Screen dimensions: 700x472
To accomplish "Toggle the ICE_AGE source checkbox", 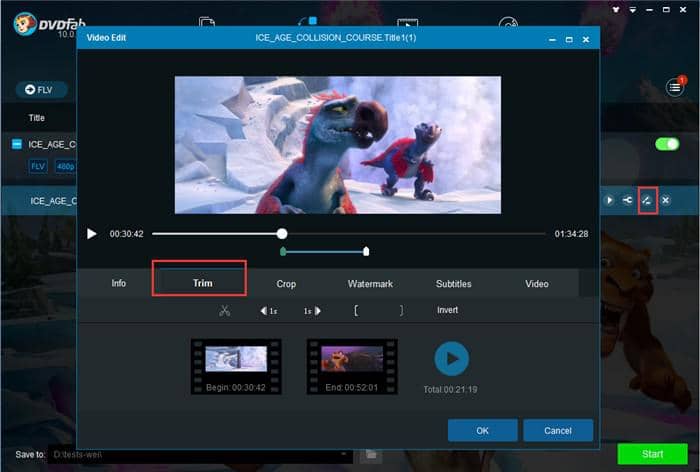I will [x=17, y=144].
